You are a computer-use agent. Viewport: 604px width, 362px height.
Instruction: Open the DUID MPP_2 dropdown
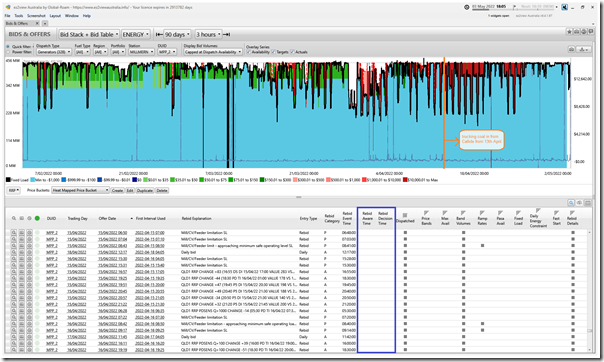pyautogui.click(x=167, y=52)
